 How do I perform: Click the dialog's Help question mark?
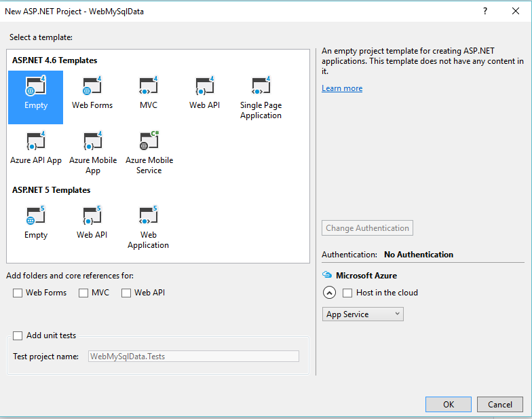[484, 11]
